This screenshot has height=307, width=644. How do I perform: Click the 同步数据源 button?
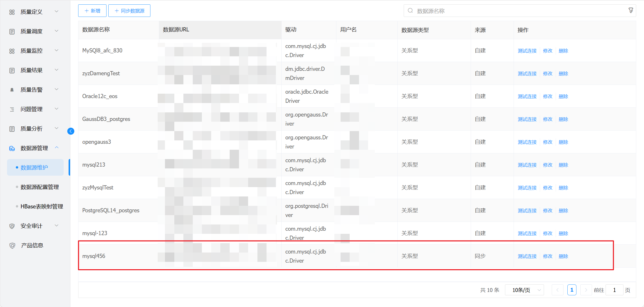pos(129,11)
